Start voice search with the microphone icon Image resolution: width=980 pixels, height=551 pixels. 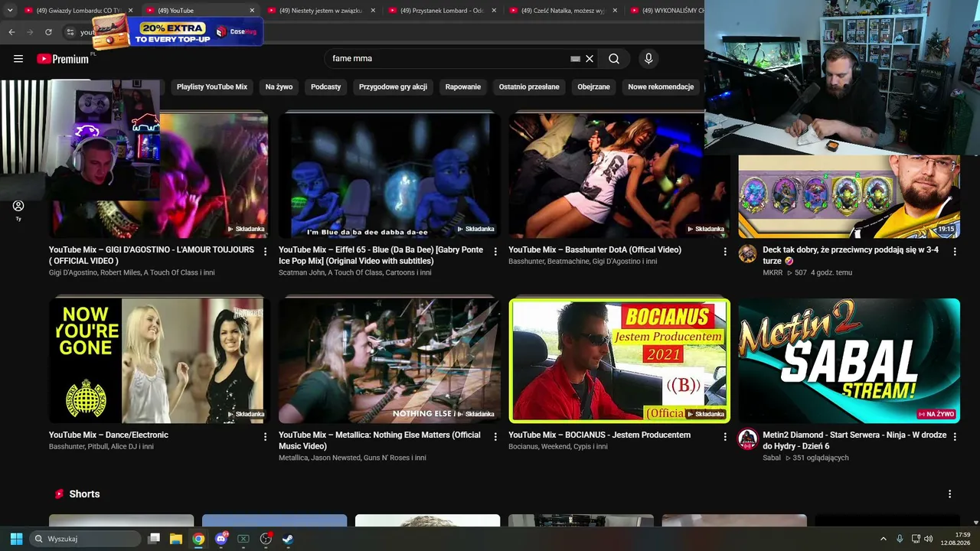(648, 59)
